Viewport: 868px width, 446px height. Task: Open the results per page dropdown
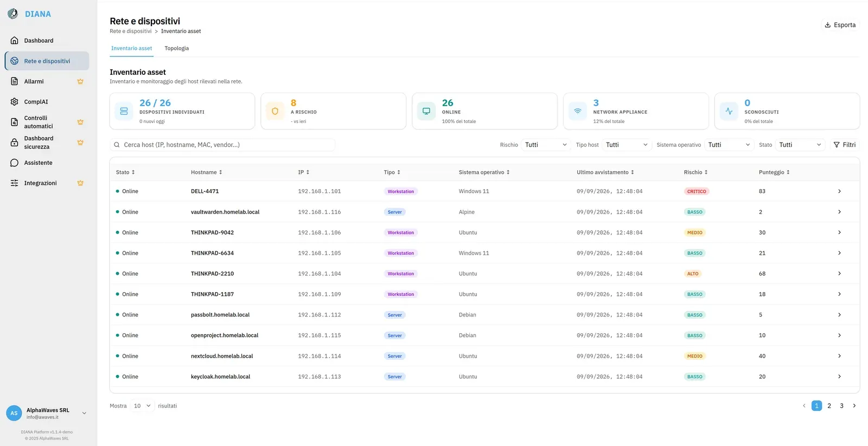pos(142,406)
